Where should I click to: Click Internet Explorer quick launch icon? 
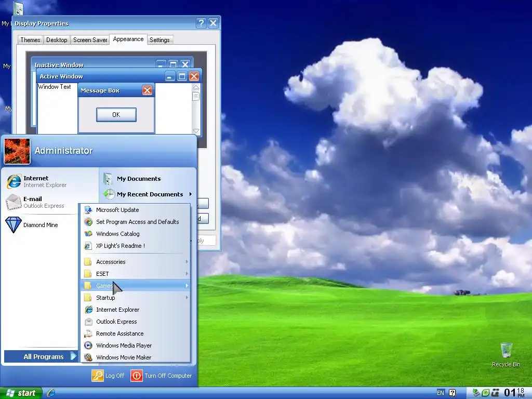[51, 393]
